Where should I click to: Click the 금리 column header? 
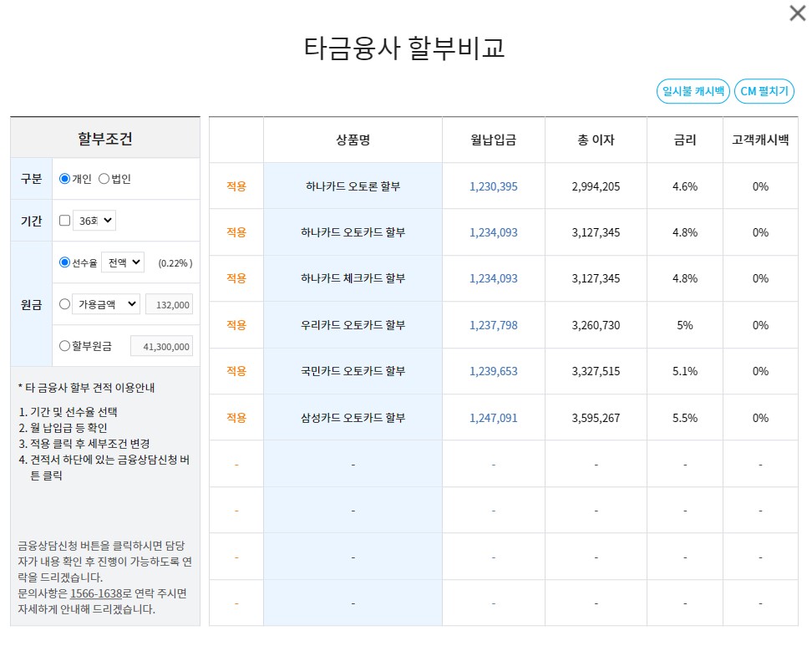(685, 140)
